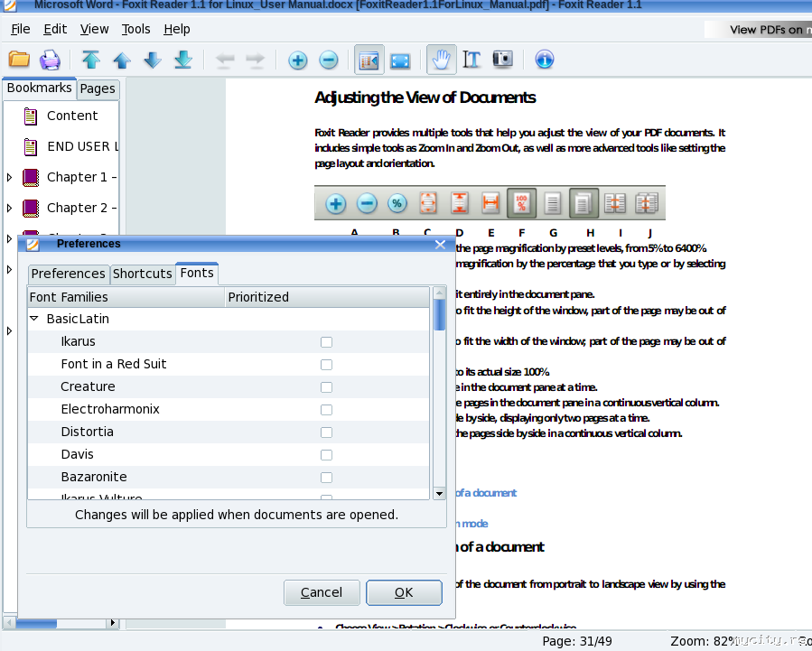Go to next view (forward arrow)
Viewport: 812px width, 651px height.
(x=256, y=60)
